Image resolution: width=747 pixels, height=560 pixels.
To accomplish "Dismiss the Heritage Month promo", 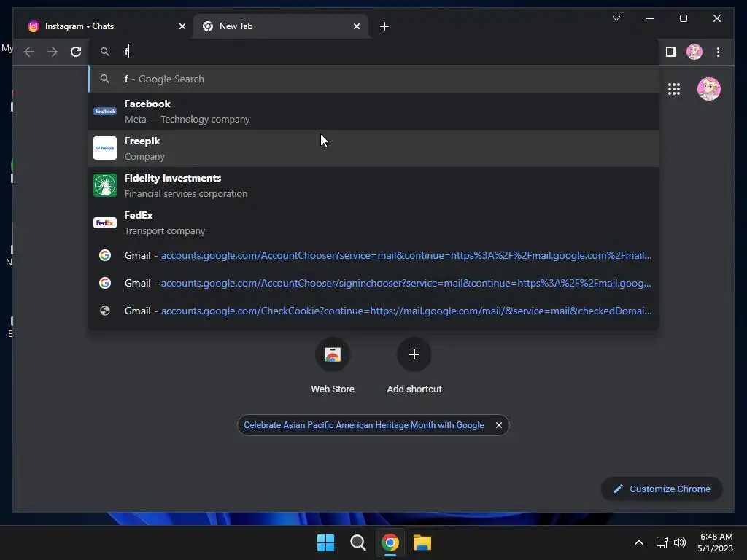I will click(x=499, y=425).
